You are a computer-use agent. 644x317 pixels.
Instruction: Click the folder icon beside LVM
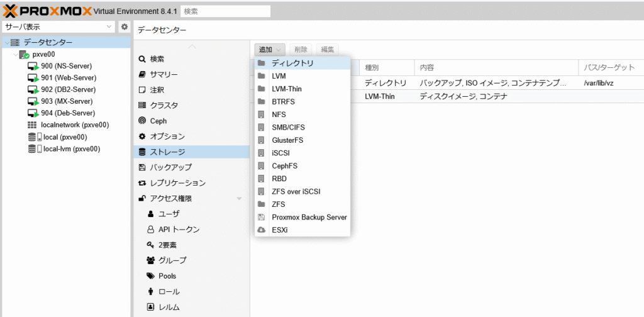click(261, 76)
